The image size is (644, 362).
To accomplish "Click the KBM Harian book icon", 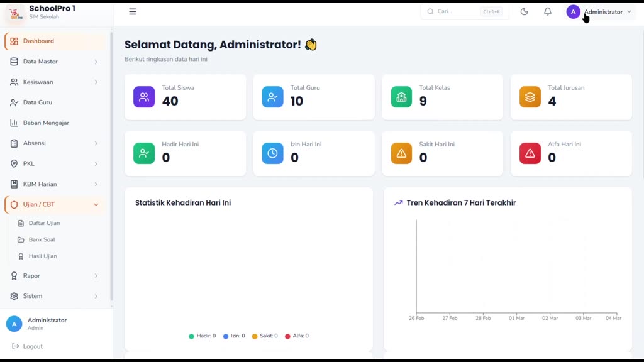I will coord(14,184).
